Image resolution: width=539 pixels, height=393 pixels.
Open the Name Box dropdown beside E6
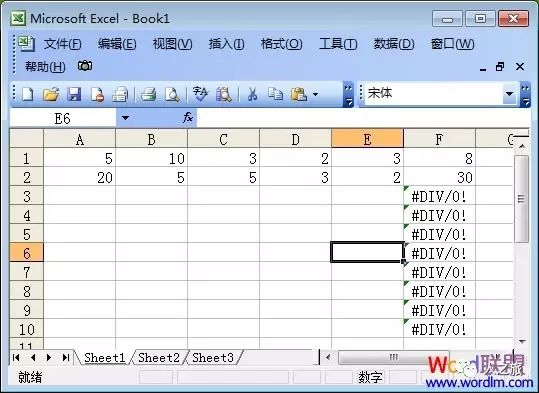(x=125, y=118)
